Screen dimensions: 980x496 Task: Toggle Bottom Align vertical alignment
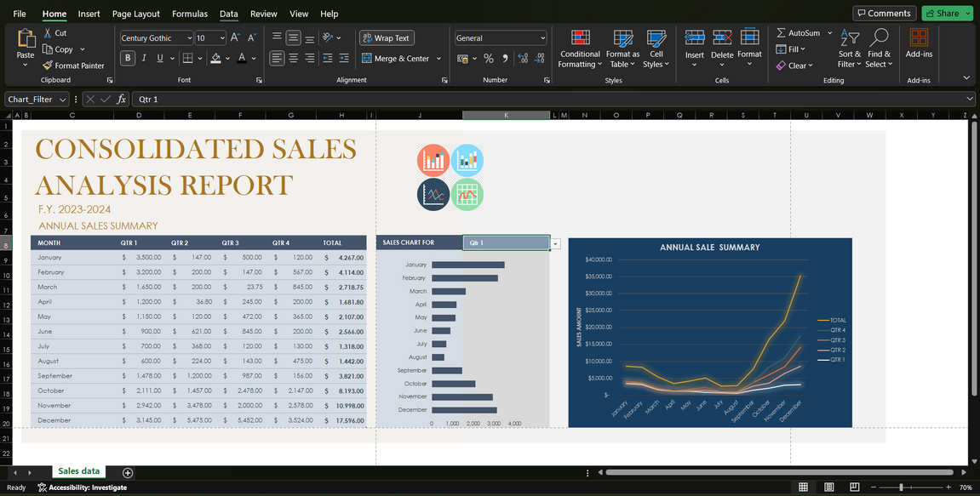coord(309,38)
